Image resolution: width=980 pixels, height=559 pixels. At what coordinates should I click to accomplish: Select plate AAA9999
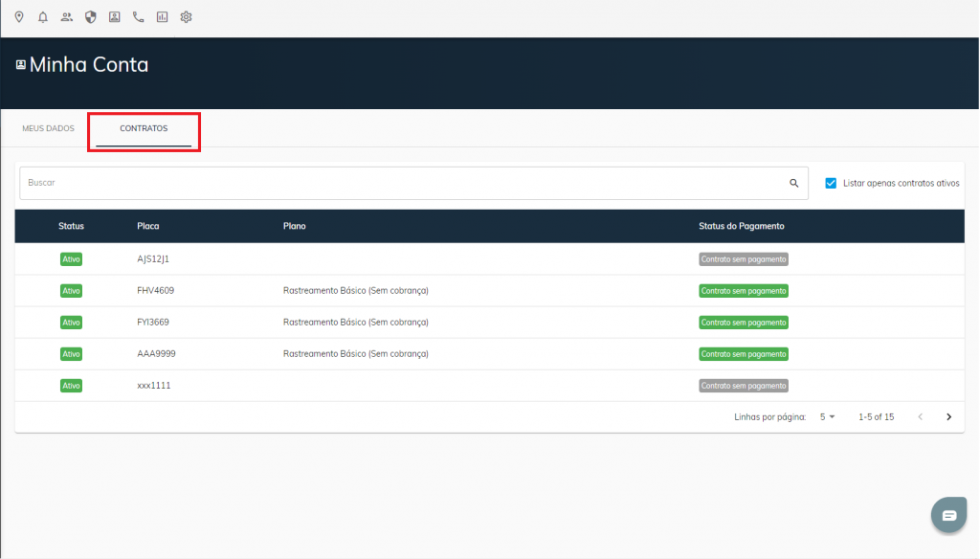pos(156,354)
